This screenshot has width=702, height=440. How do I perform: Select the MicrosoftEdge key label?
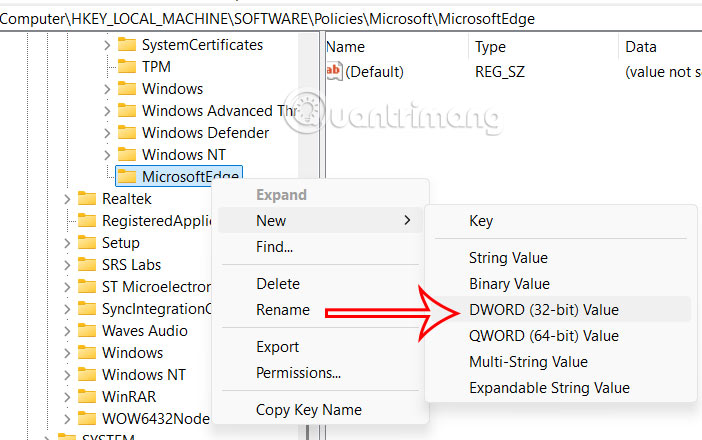[x=190, y=176]
